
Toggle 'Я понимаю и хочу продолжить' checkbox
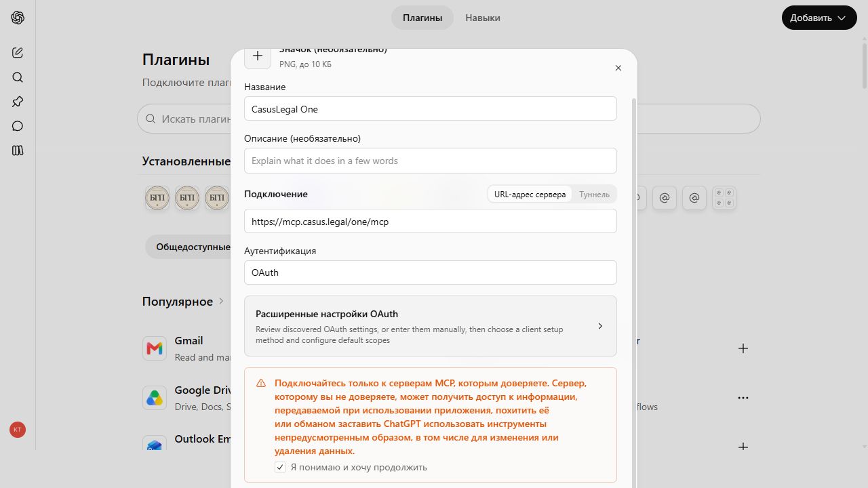[280, 467]
